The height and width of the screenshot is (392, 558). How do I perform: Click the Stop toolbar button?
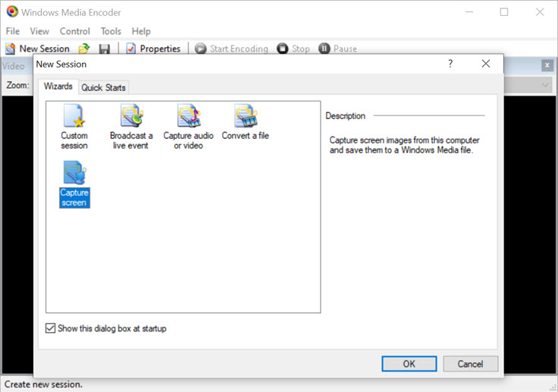[293, 49]
